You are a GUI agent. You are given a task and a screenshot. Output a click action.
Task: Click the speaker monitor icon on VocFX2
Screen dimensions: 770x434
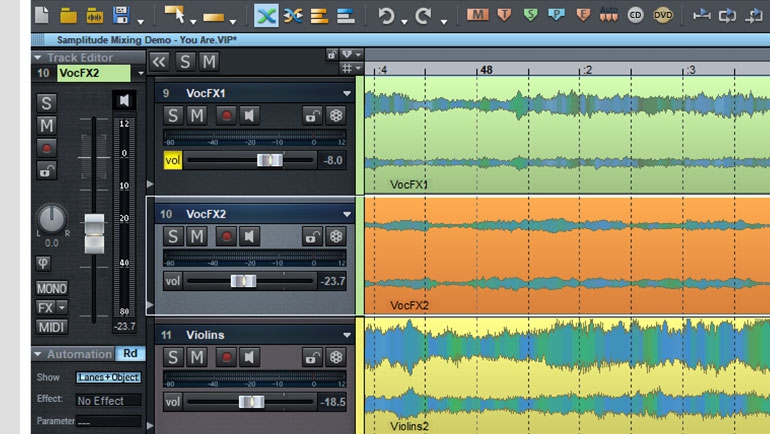pos(251,237)
